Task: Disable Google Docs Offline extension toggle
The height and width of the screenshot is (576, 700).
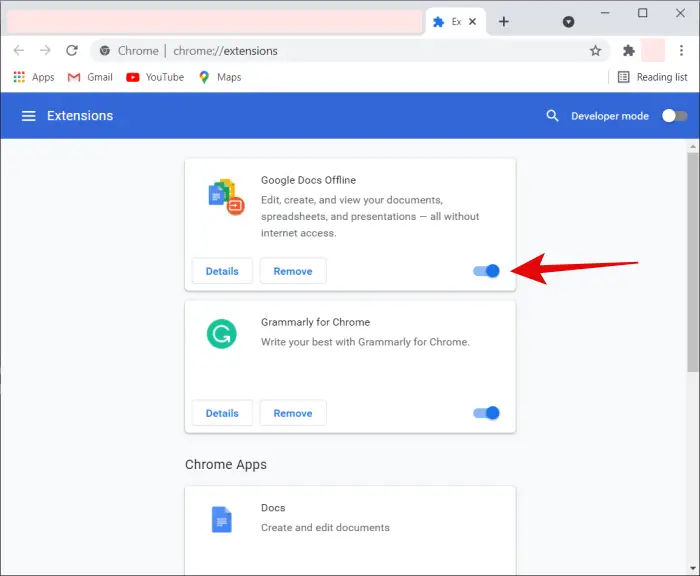Action: coord(486,271)
